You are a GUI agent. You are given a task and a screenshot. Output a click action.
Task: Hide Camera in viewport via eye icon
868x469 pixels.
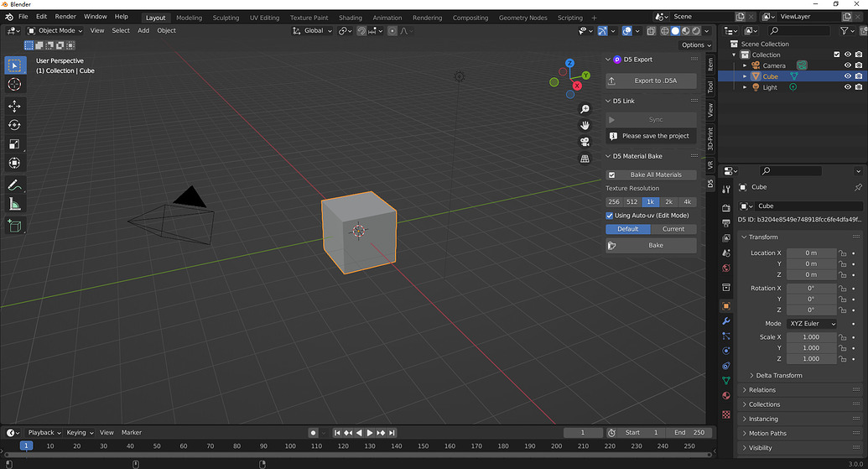point(848,65)
